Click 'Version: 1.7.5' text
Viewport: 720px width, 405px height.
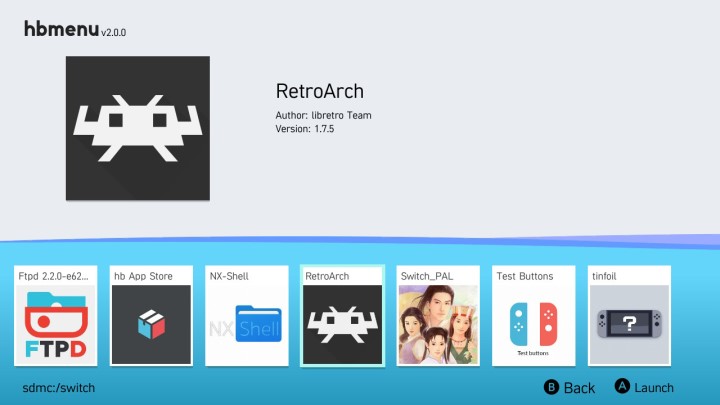[304, 129]
